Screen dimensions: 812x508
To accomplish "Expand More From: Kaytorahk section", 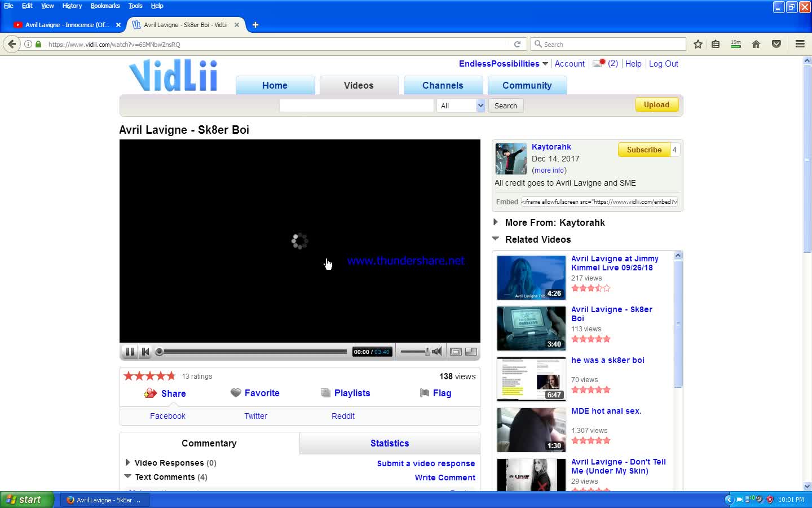I will tap(495, 222).
